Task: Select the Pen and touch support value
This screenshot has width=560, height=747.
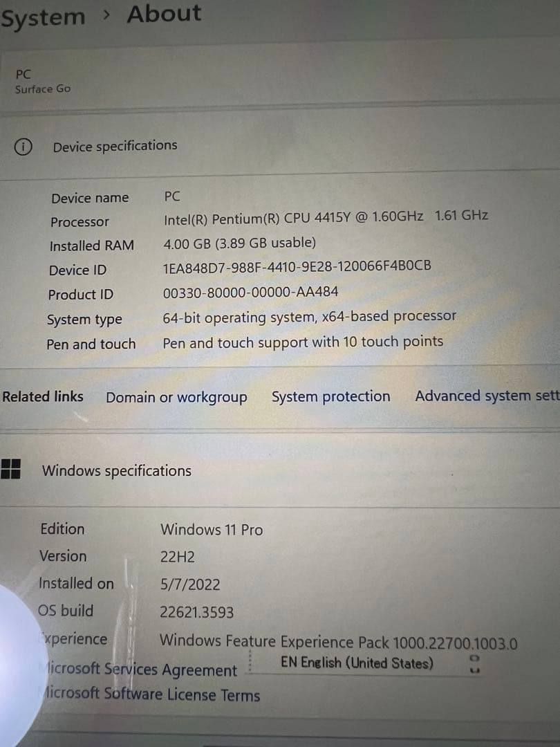Action: 303,342
